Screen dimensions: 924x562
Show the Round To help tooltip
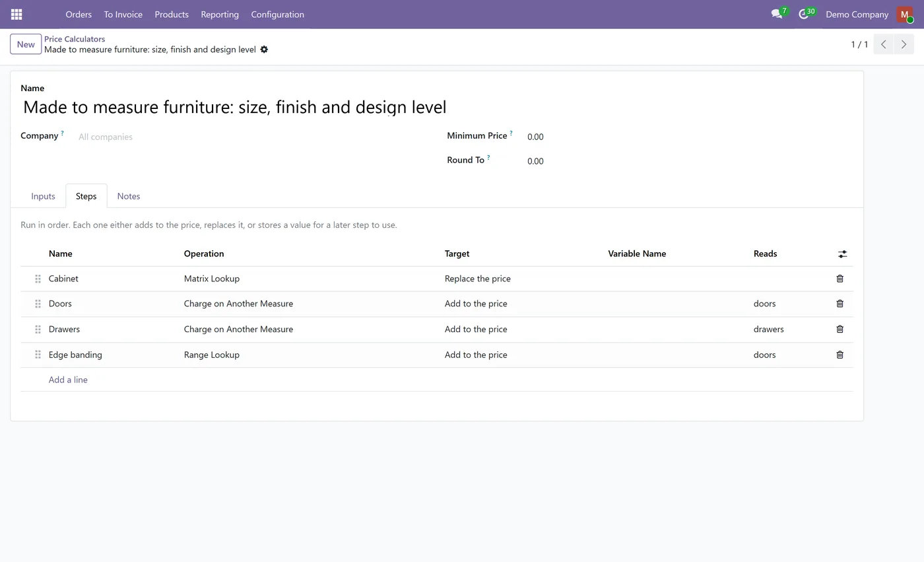pyautogui.click(x=488, y=158)
